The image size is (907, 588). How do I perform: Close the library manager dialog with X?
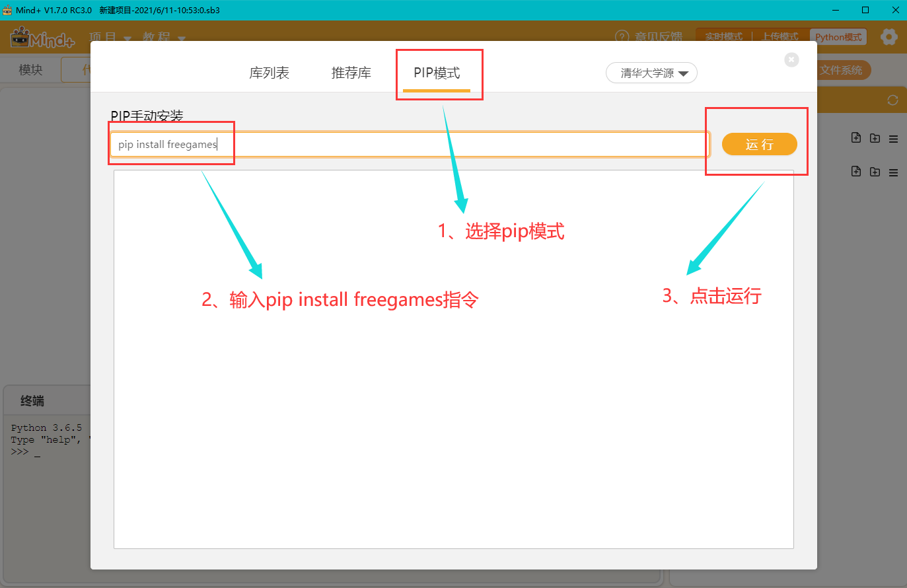pyautogui.click(x=791, y=59)
